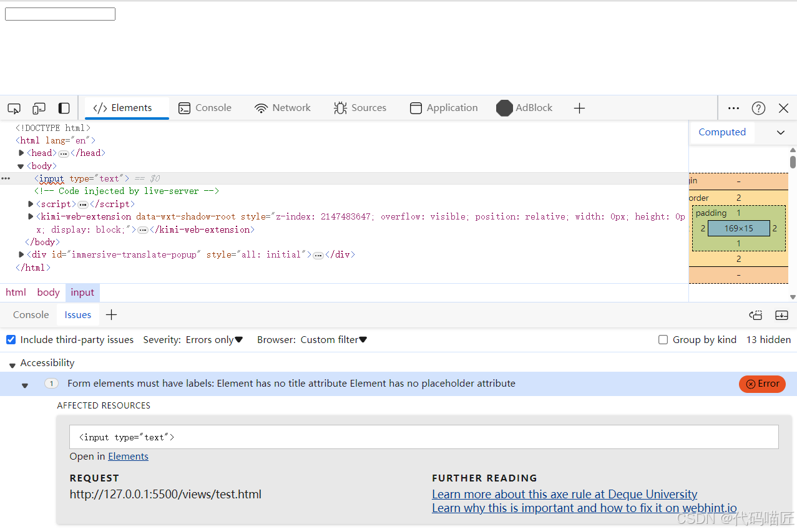Open the Elements link under affected resources

pos(128,456)
